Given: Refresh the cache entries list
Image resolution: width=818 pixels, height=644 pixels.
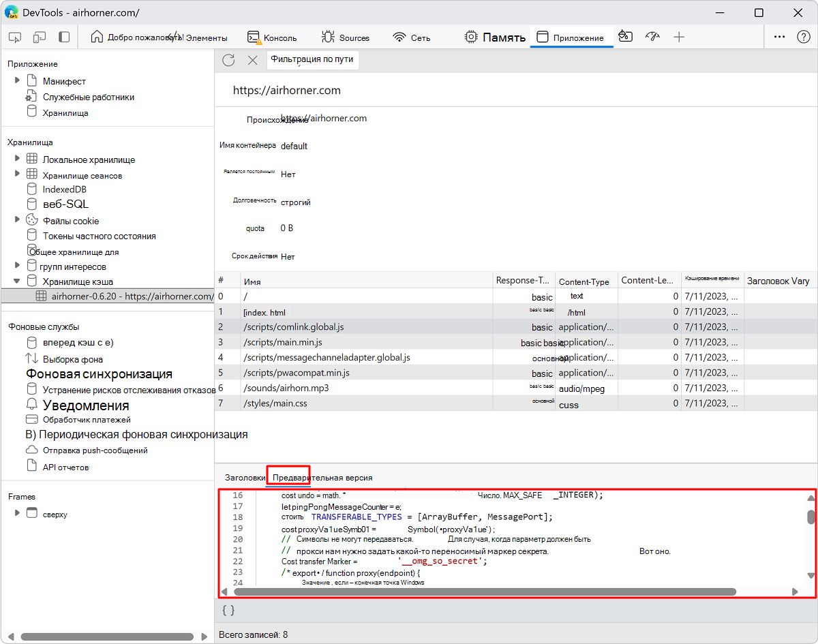Looking at the screenshot, I should tap(228, 60).
